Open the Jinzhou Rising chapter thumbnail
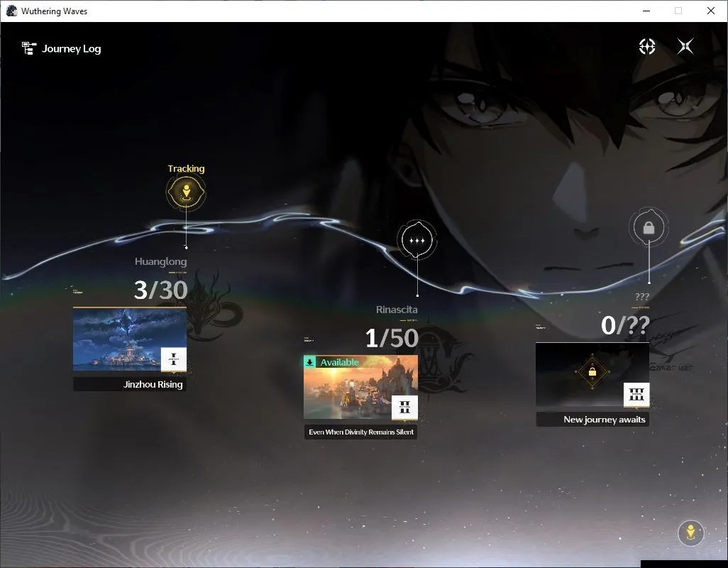 [130, 339]
